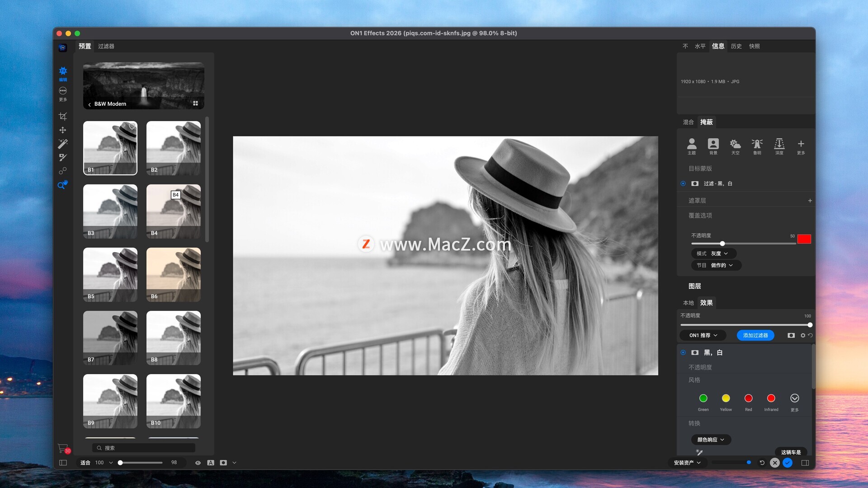868x488 pixels.
Task: Toggle the 黑, 白 filter on/off circle
Action: tap(683, 352)
